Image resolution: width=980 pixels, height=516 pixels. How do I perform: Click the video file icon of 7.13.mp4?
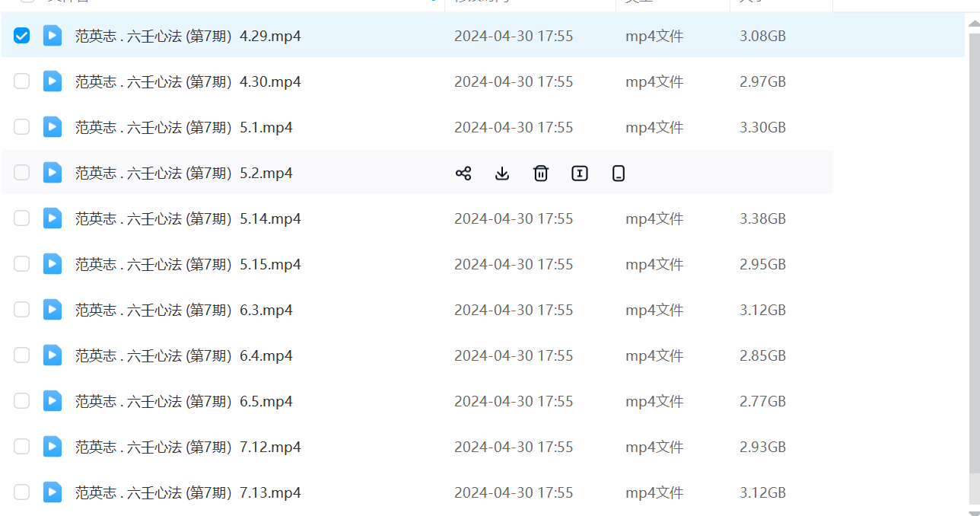click(52, 492)
